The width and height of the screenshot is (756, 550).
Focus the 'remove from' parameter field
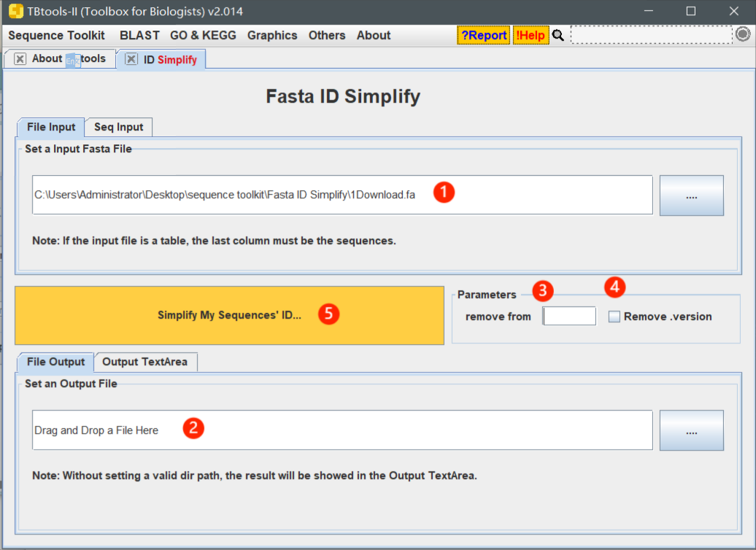(x=569, y=317)
